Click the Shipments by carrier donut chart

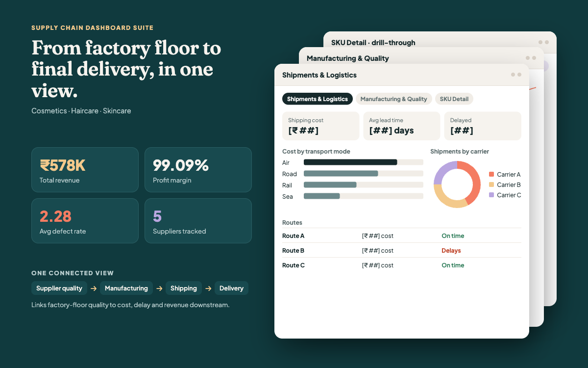tap(457, 184)
